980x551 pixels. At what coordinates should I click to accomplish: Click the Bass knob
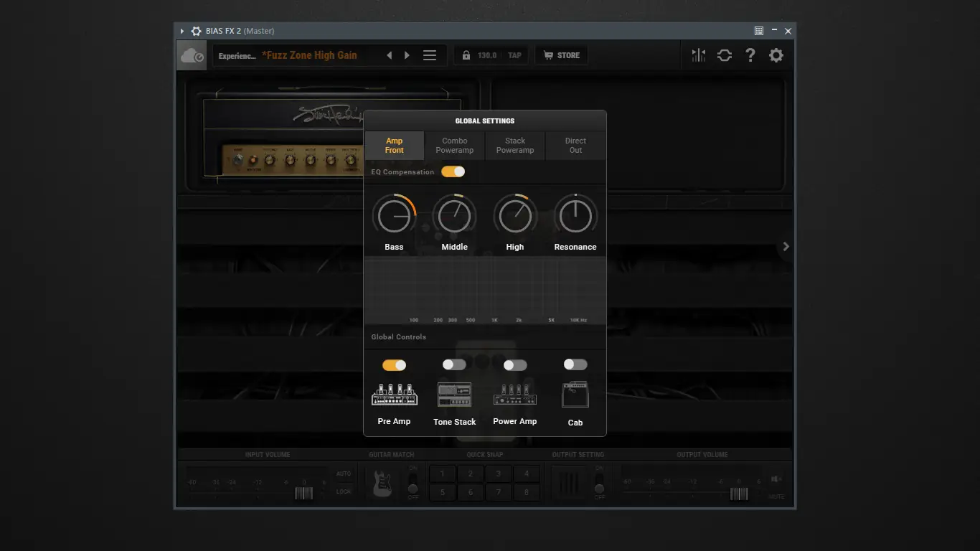394,216
